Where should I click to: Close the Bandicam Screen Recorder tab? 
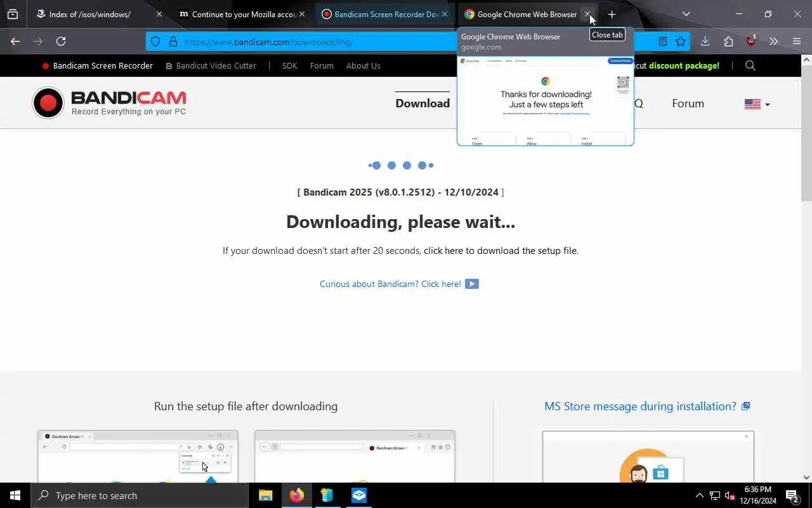click(445, 14)
